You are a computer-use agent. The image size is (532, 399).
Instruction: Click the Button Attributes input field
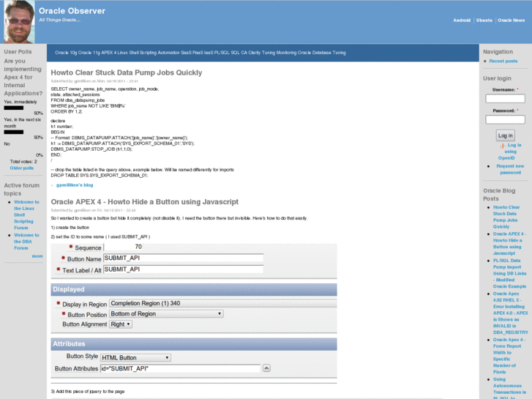click(x=180, y=368)
